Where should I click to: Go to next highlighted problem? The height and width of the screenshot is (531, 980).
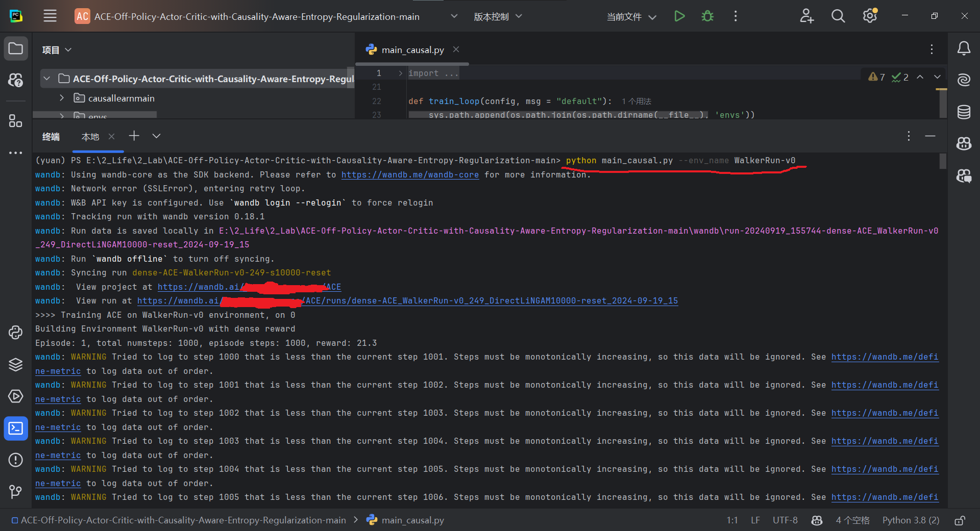(x=937, y=77)
